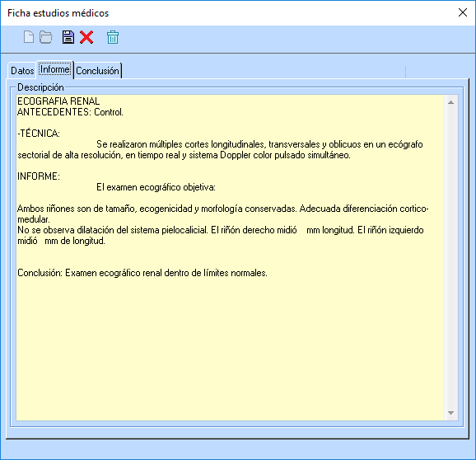The width and height of the screenshot is (476, 460).
Task: Cancel changes with the red X icon
Action: click(x=86, y=37)
